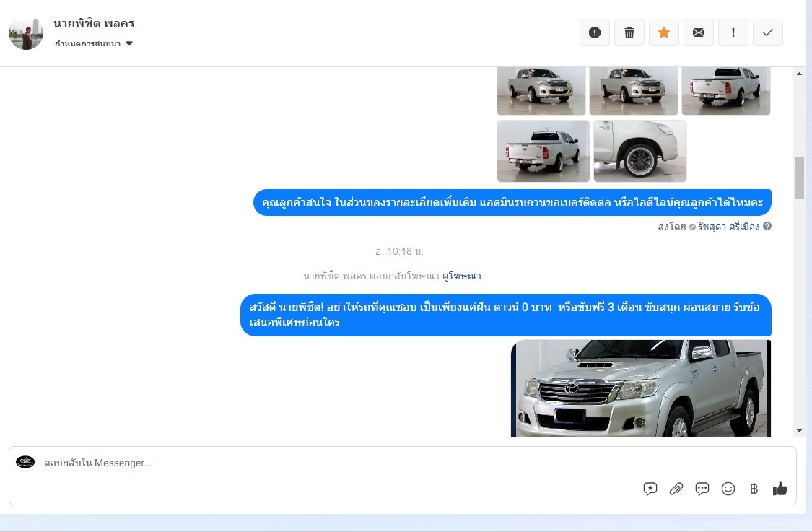Click the Baht payment request icon

754,489
